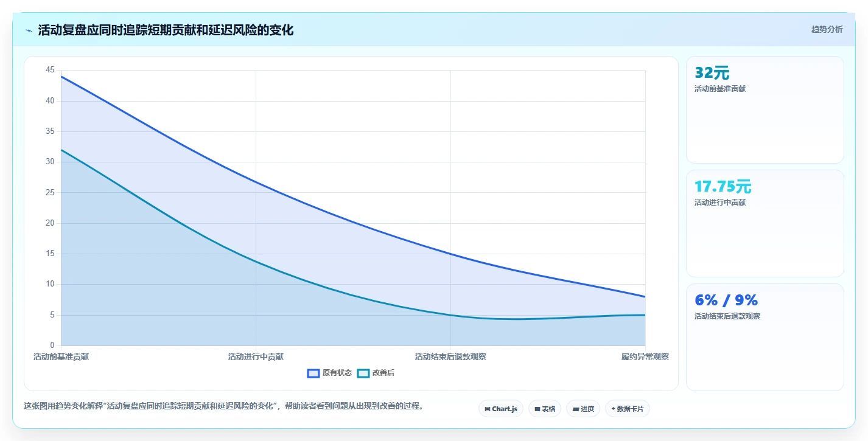Click the y-axis value 30
868x441 pixels.
(50, 162)
